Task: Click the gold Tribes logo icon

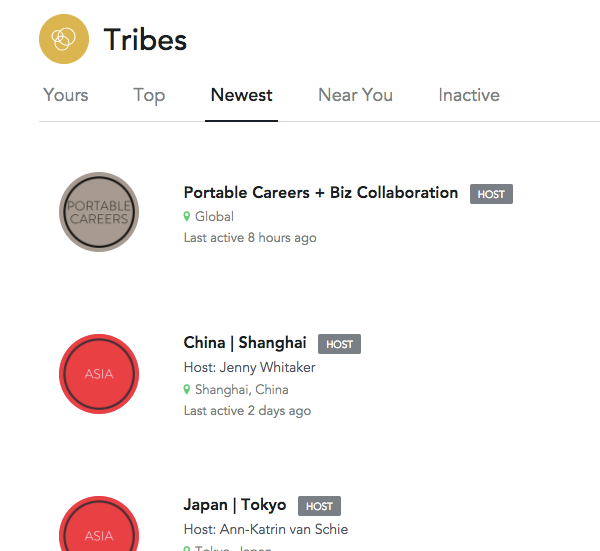Action: (64, 39)
